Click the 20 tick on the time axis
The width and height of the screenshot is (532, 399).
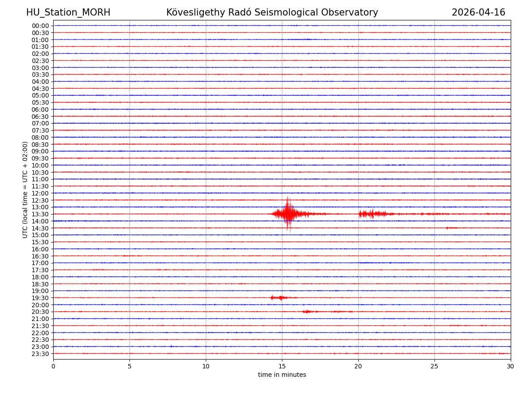point(358,366)
